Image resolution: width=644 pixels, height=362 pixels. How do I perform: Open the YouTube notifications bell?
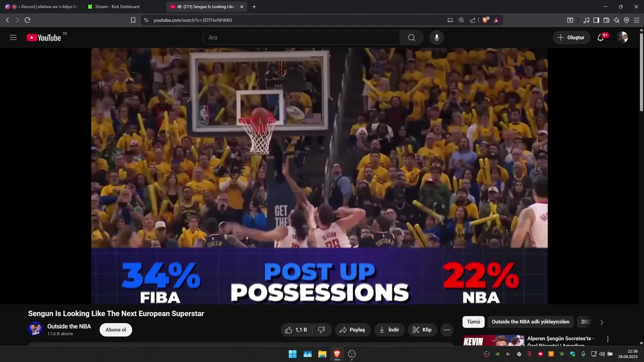pos(601,38)
